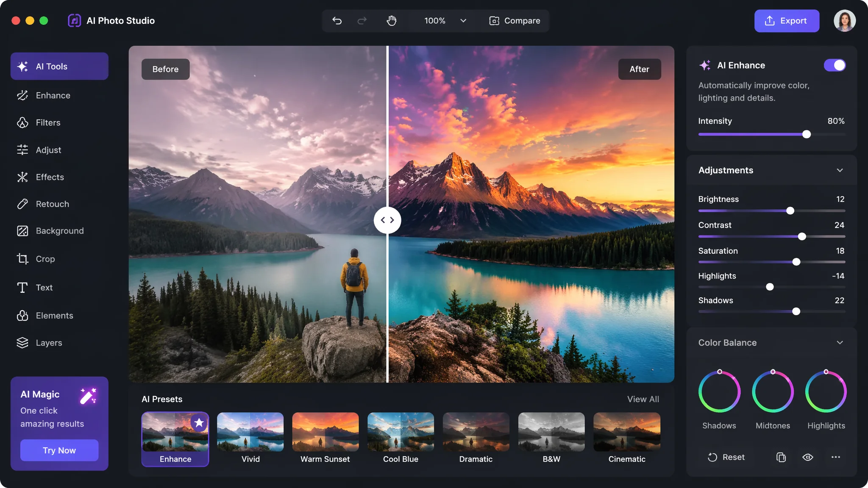Click the before/after split handle
The height and width of the screenshot is (488, 868).
(x=387, y=220)
